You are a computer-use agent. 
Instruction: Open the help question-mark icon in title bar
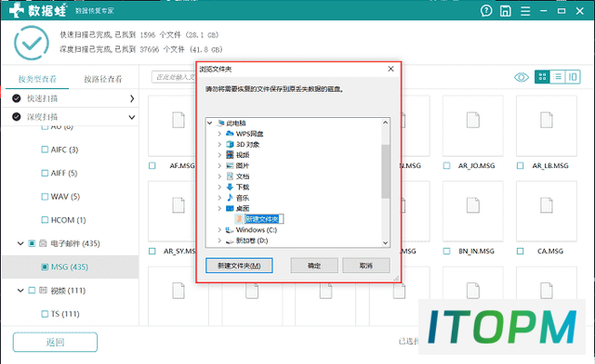tap(486, 11)
